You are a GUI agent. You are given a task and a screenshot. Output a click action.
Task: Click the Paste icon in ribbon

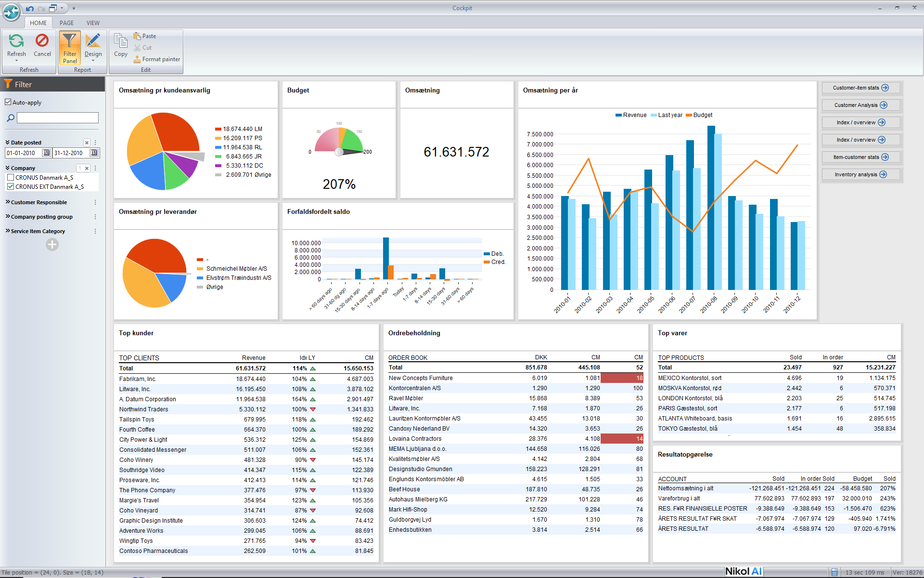[137, 36]
